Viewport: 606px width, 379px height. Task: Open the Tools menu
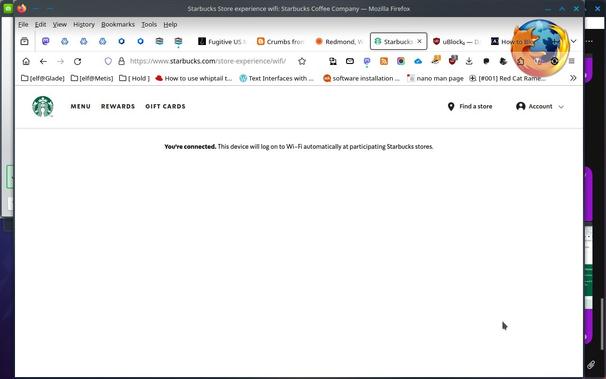click(x=149, y=24)
